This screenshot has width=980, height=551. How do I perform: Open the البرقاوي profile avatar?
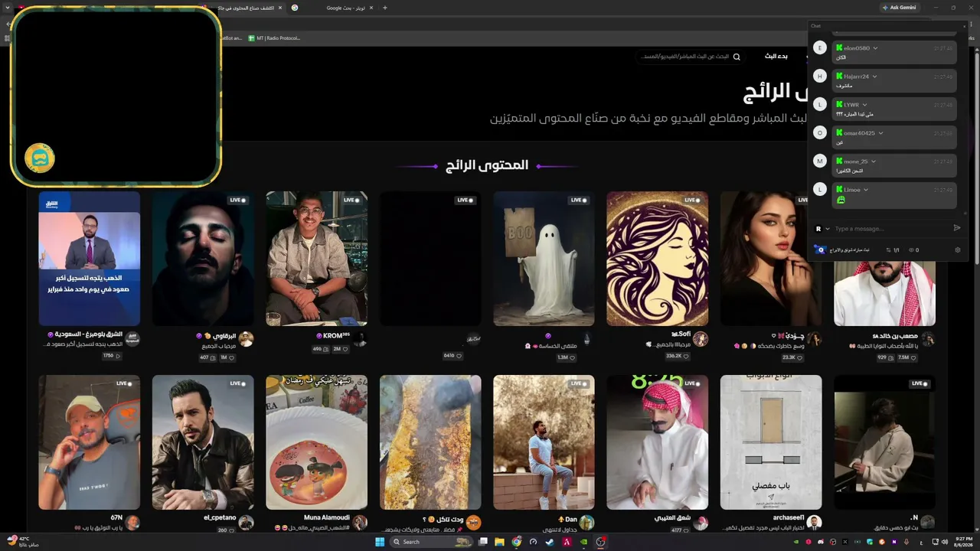tap(246, 339)
